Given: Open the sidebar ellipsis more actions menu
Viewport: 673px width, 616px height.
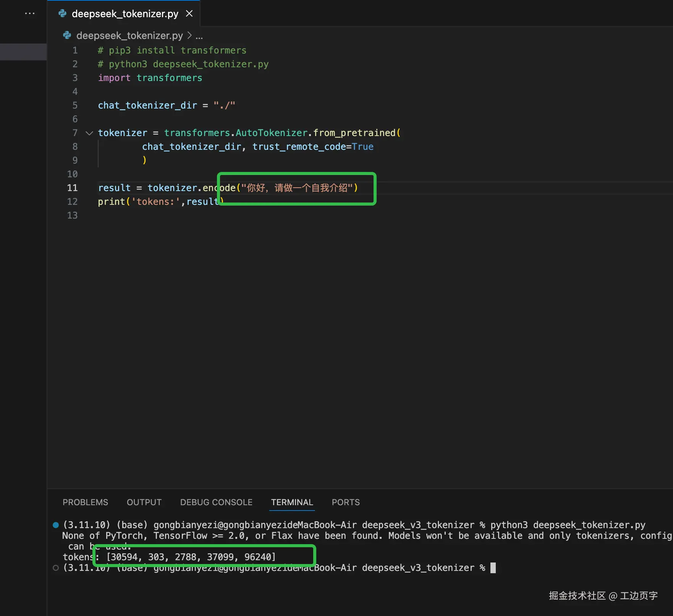Looking at the screenshot, I should point(29,13).
